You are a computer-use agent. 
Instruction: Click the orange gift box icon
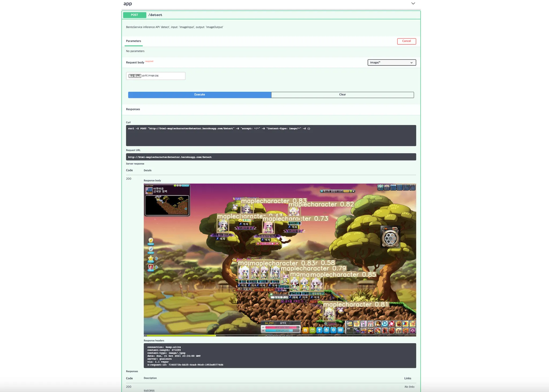coord(305,330)
